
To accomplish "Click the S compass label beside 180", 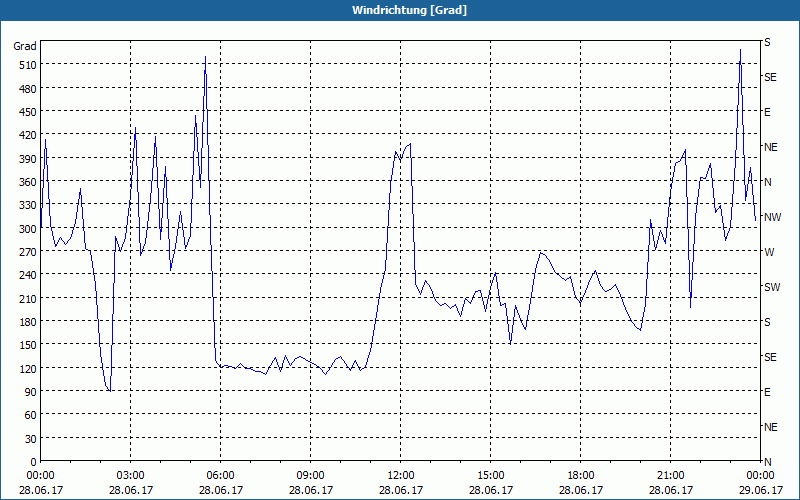I will (x=767, y=322).
